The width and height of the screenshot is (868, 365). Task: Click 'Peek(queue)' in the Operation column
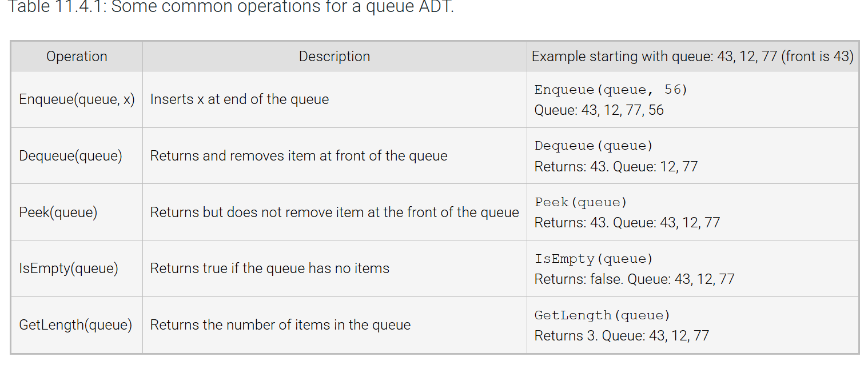pos(58,212)
